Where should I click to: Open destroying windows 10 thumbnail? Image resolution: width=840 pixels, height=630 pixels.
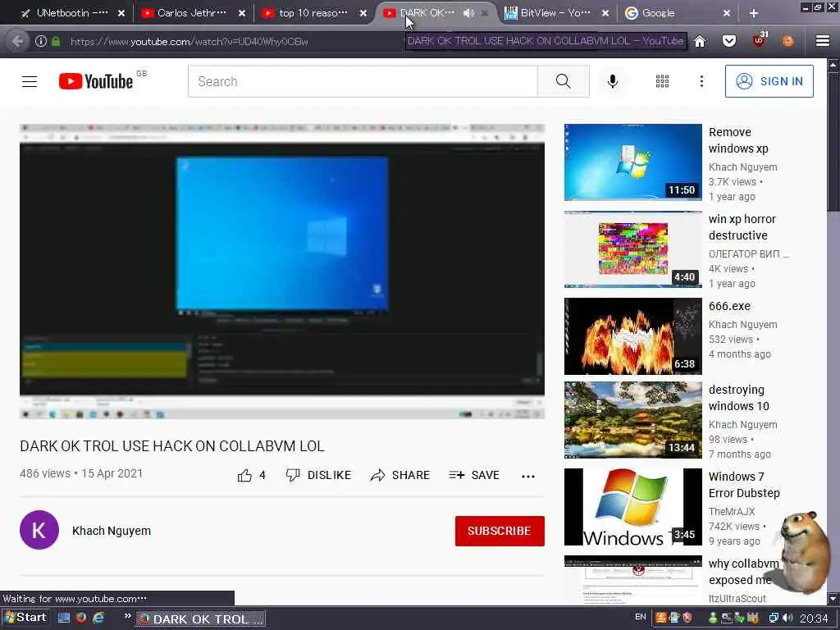click(x=632, y=420)
